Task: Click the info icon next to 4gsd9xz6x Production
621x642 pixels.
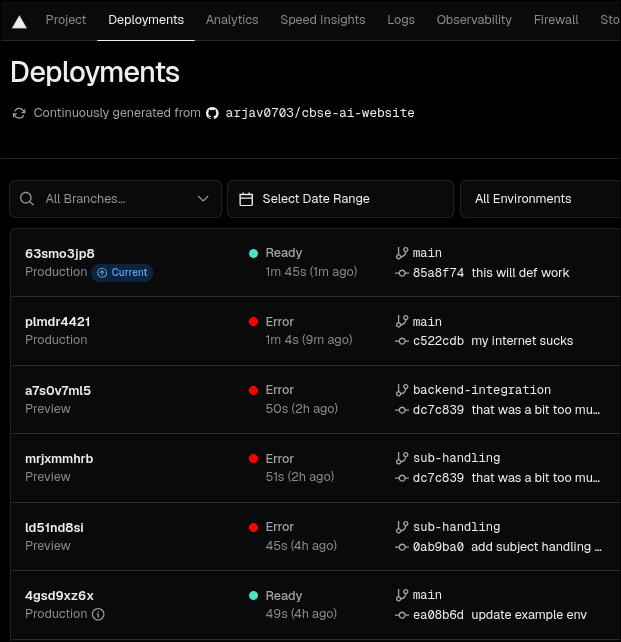Action: pos(98,614)
